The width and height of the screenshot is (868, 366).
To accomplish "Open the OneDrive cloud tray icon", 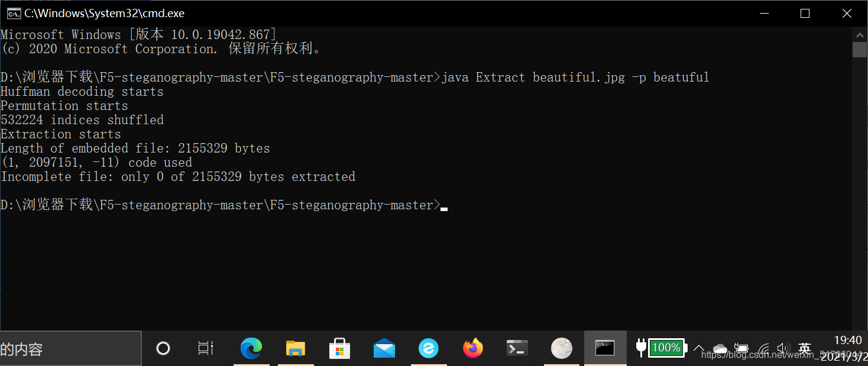I will 720,349.
